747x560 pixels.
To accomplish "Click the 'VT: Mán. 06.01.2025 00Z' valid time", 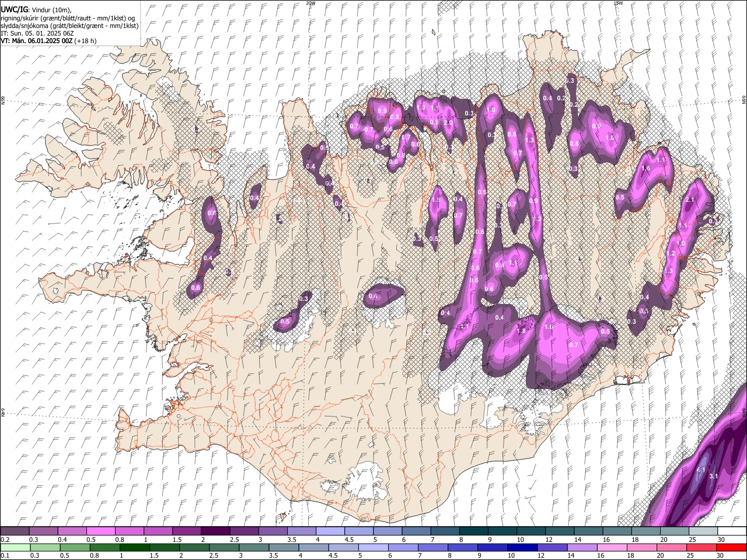I will tap(36, 41).
